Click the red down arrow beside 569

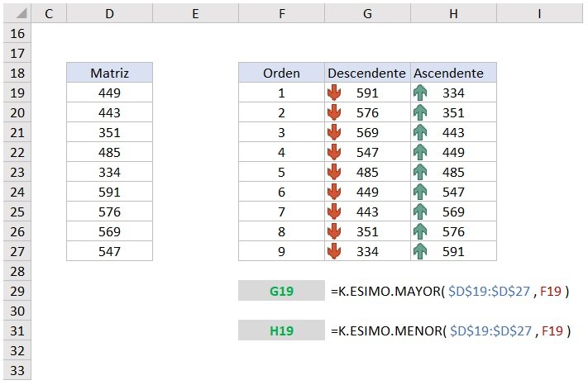[x=334, y=132]
